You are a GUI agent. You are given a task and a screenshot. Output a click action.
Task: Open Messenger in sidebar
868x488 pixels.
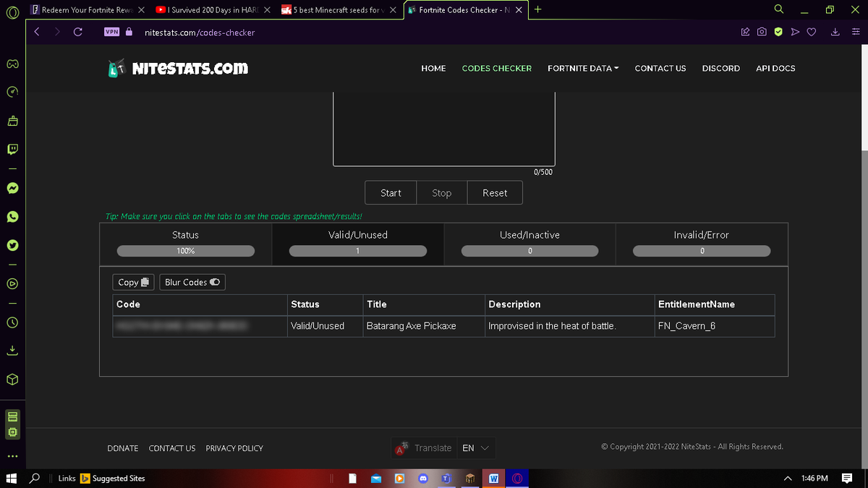click(12, 188)
